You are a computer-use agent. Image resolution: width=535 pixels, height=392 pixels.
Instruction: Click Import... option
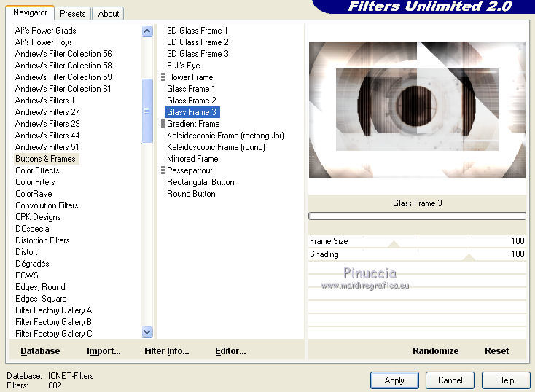104,351
